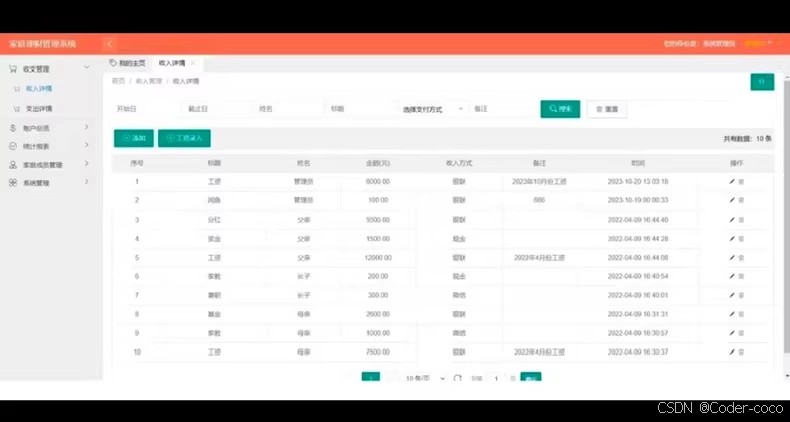Open the 选择支付方式 dropdown

(433, 109)
